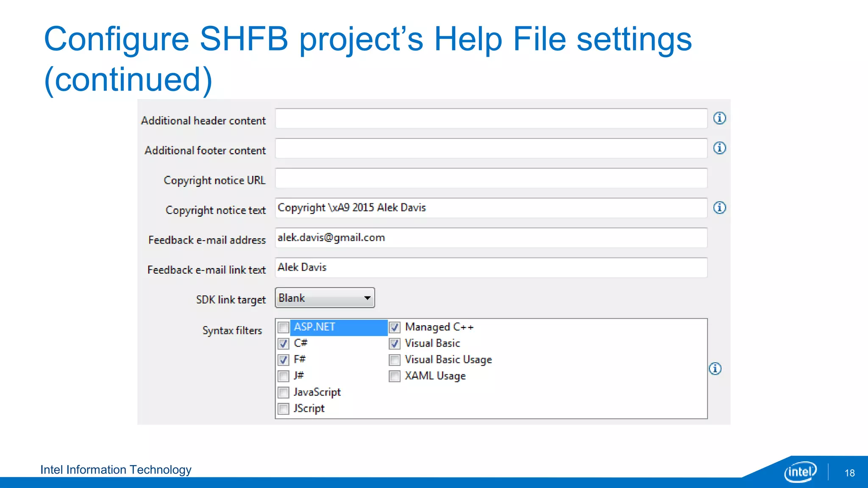The width and height of the screenshot is (868, 488).
Task: Click the 'Feedback e-mail address' label
Action: [x=207, y=240]
